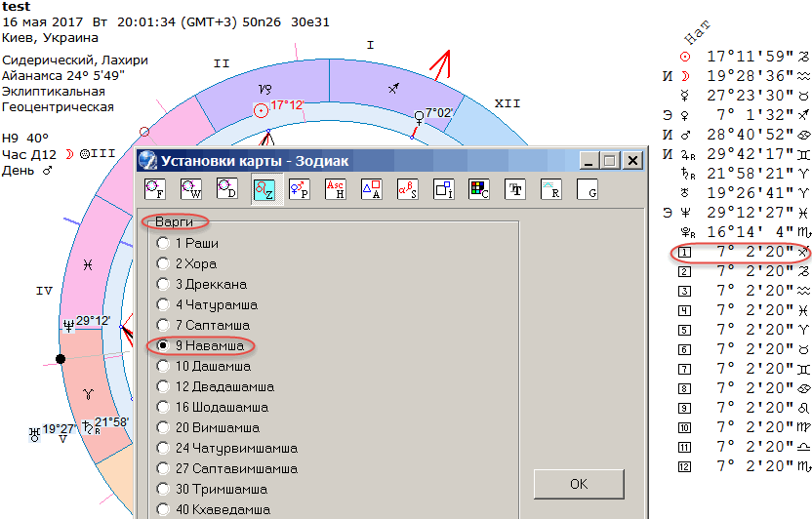This screenshot has width=812, height=519.
Task: Select the 1 Раши radio button
Action: pos(163,243)
